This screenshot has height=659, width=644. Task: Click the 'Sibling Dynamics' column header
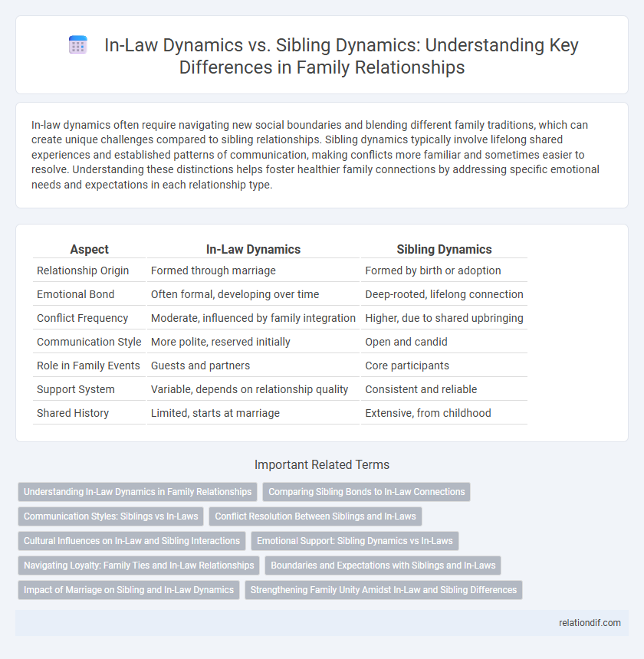[444, 249]
